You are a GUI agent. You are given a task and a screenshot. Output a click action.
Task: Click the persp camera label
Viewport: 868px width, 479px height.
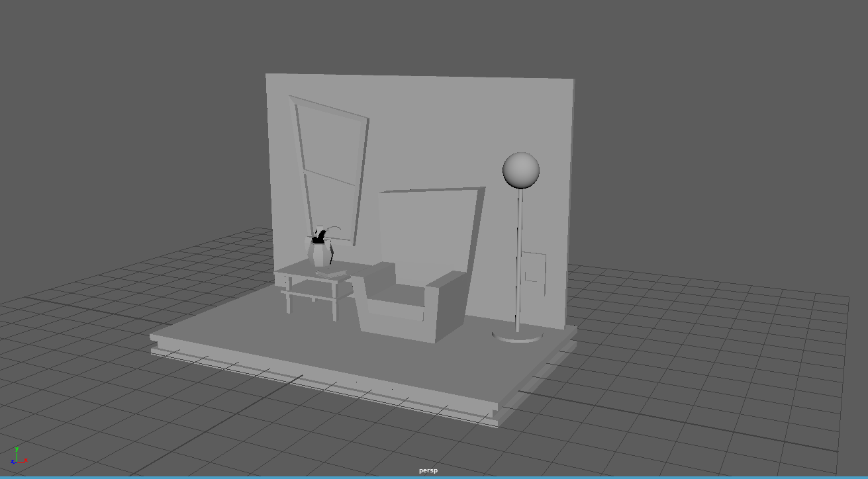coord(428,470)
